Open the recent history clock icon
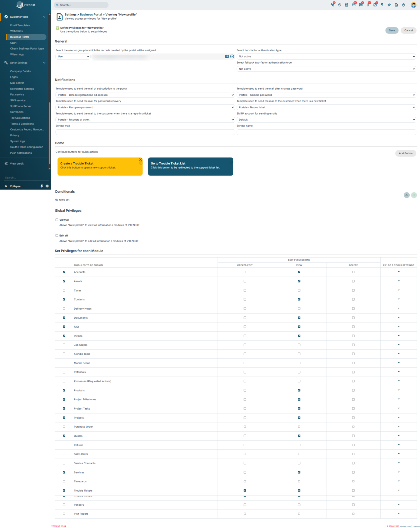The width and height of the screenshot is (420, 528). [339, 5]
